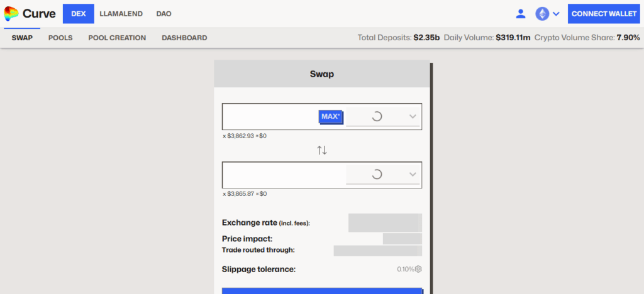The image size is (644, 294).
Task: Click the Connect Wallet button
Action: (x=604, y=14)
